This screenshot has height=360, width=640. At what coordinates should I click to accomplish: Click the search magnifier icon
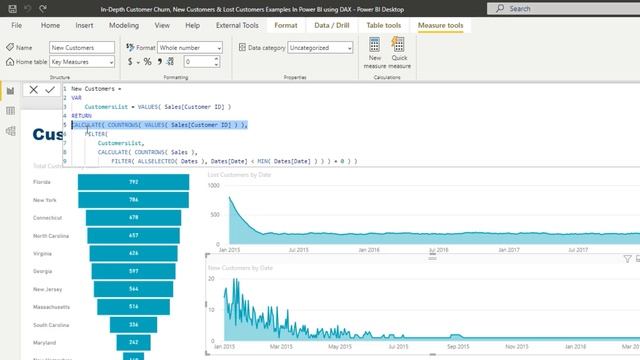pyautogui.click(x=500, y=9)
